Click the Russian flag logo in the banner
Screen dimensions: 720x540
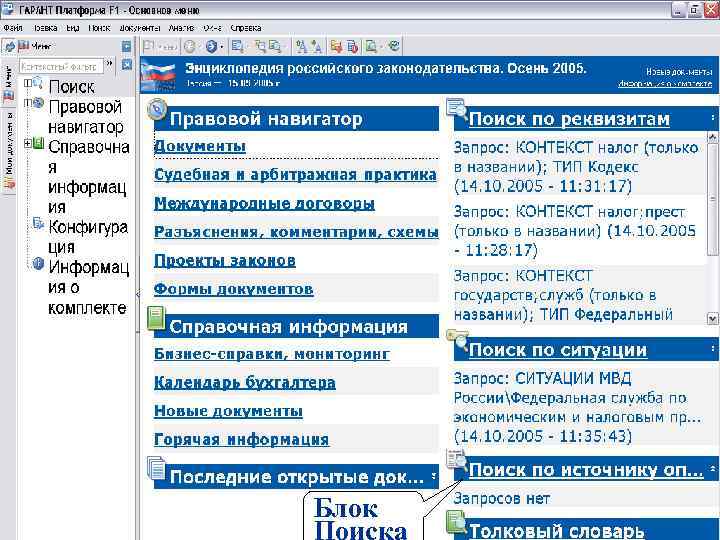[x=158, y=75]
